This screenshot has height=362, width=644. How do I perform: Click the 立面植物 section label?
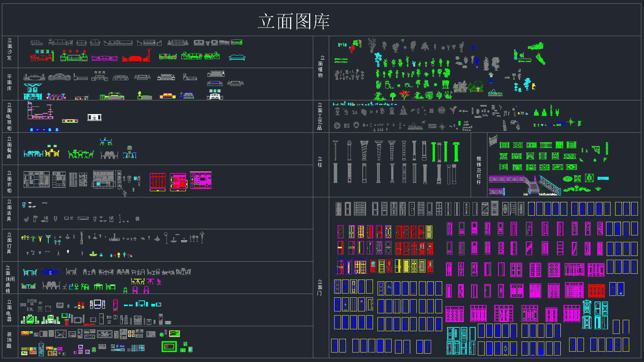coord(321,67)
